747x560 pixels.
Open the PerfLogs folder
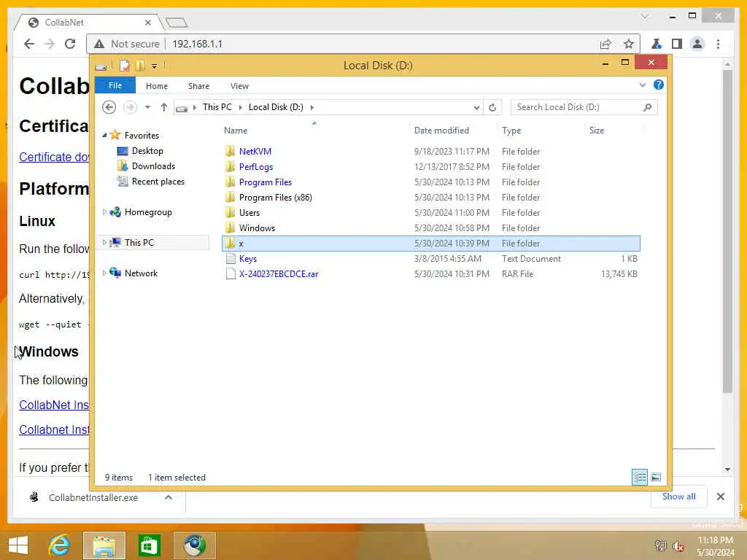pos(256,167)
